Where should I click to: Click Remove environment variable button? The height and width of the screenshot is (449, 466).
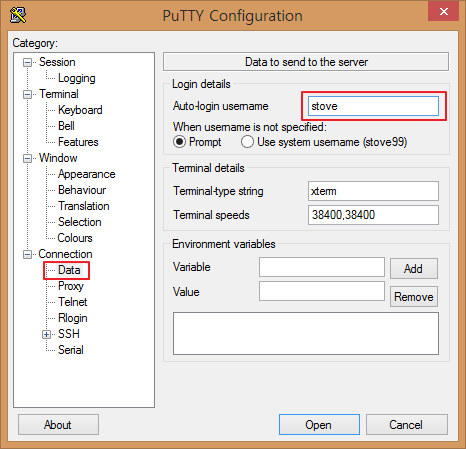tap(414, 296)
